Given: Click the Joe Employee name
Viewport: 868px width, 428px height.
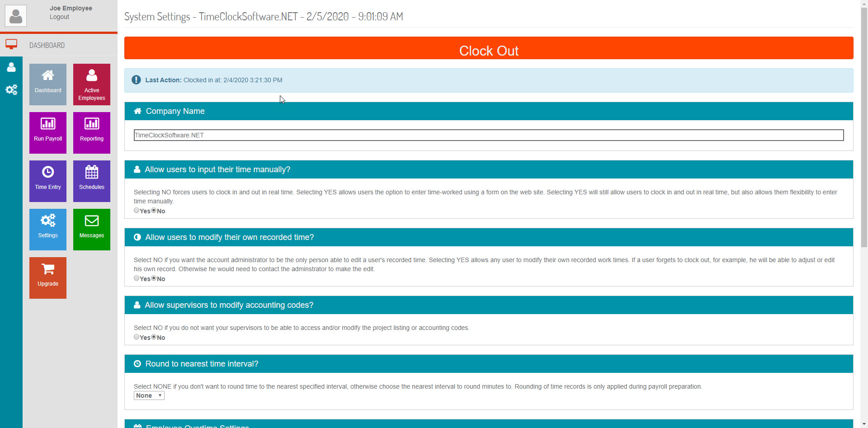Looking at the screenshot, I should [71, 8].
